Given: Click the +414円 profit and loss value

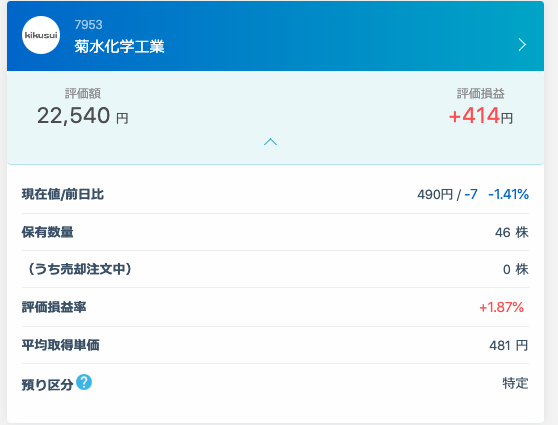Looking at the screenshot, I should 480,116.
